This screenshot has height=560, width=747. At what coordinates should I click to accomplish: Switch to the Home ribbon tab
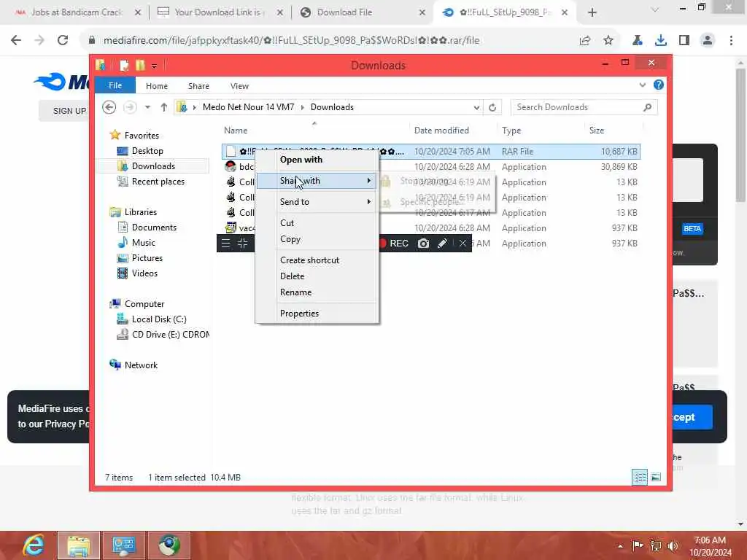click(x=157, y=86)
